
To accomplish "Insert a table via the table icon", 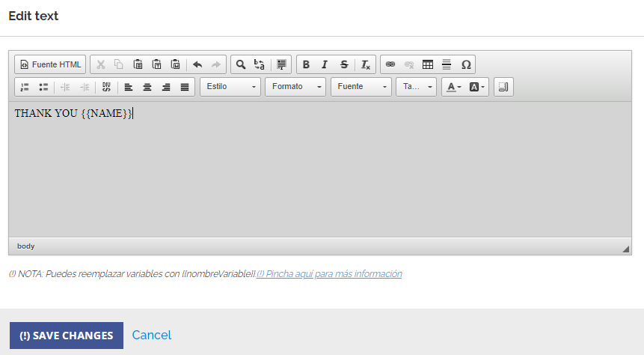I will pos(428,64).
